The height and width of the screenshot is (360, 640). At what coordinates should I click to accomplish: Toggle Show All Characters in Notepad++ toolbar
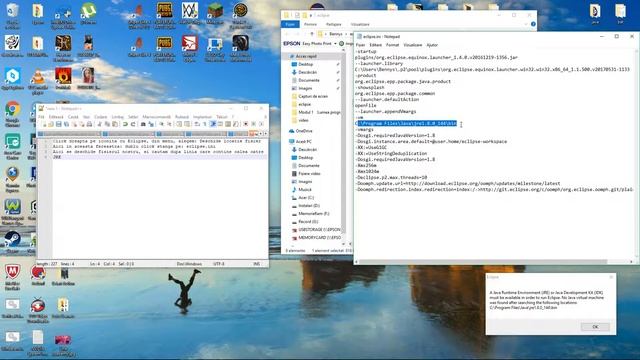[x=204, y=124]
